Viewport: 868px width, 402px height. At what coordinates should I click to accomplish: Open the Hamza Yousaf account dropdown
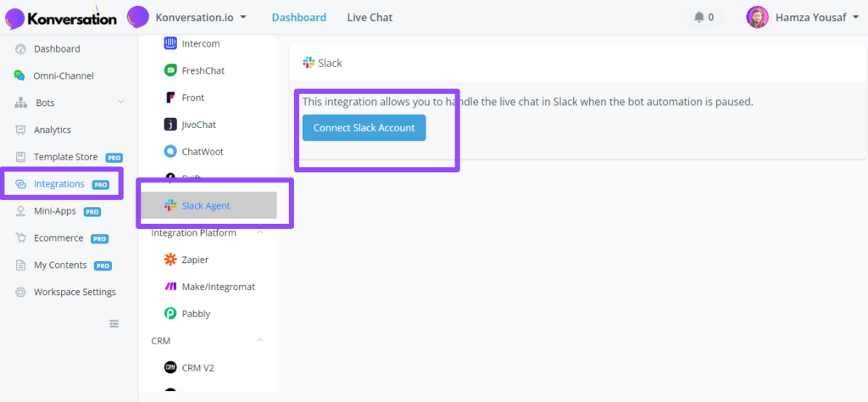(x=816, y=17)
